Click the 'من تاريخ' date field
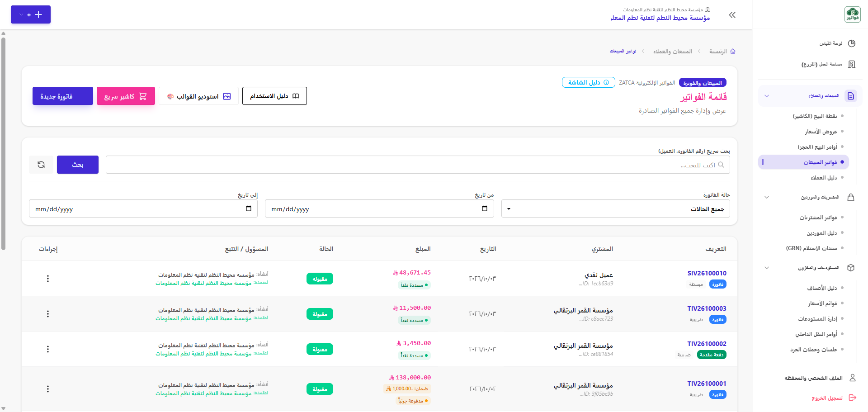This screenshot has width=868, height=412. (x=379, y=208)
